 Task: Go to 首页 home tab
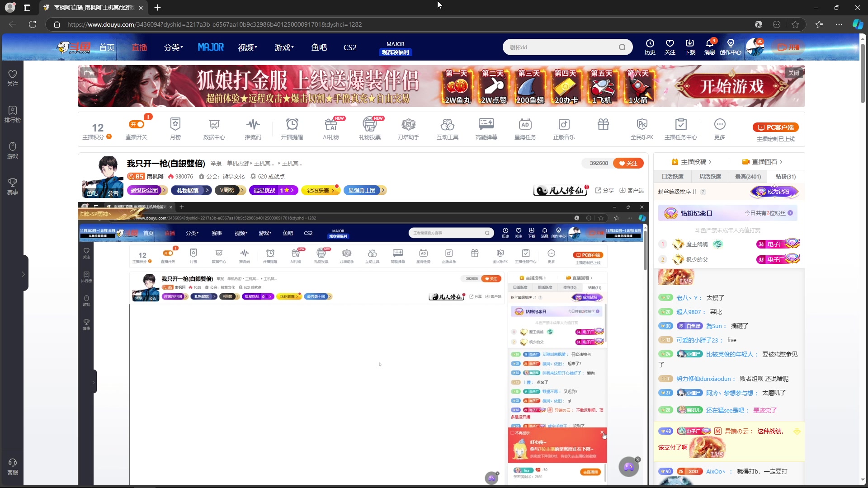click(x=107, y=47)
